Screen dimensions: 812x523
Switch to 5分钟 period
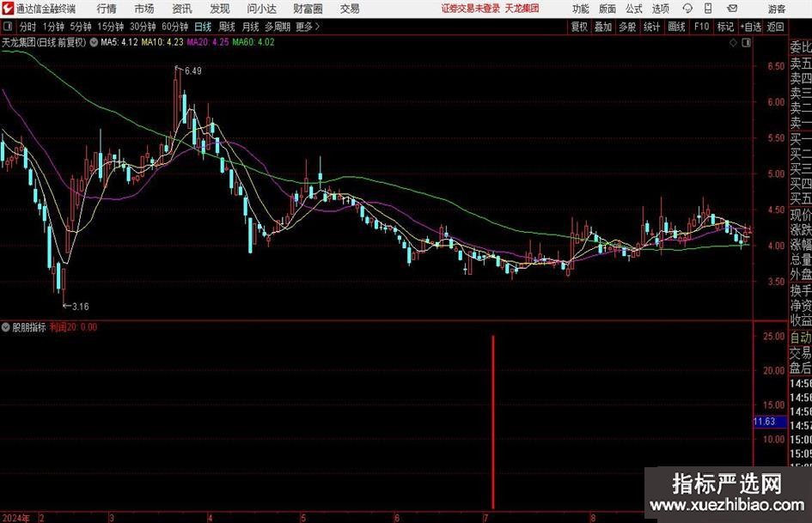[x=81, y=27]
